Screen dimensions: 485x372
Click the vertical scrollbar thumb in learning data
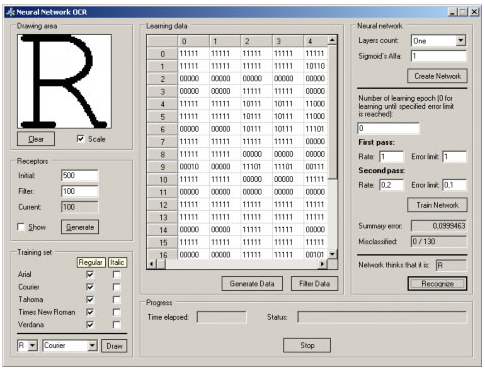[332, 112]
